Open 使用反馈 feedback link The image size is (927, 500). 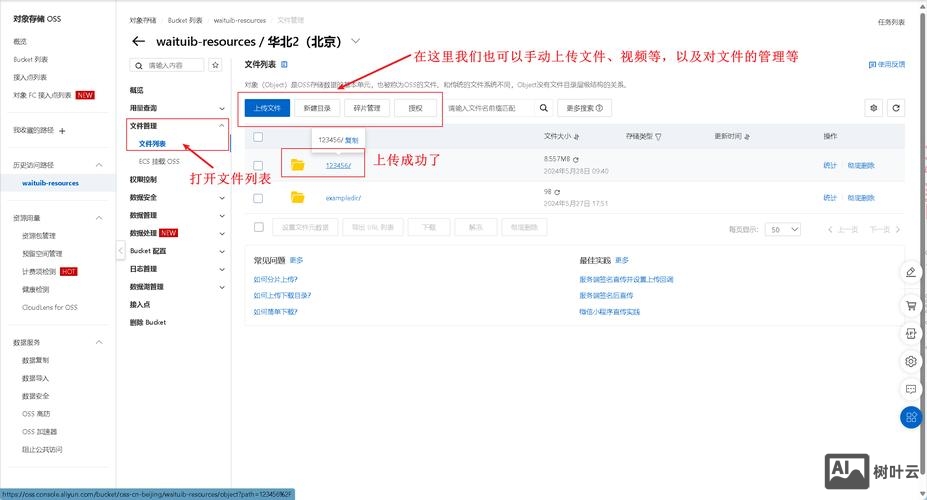point(887,64)
